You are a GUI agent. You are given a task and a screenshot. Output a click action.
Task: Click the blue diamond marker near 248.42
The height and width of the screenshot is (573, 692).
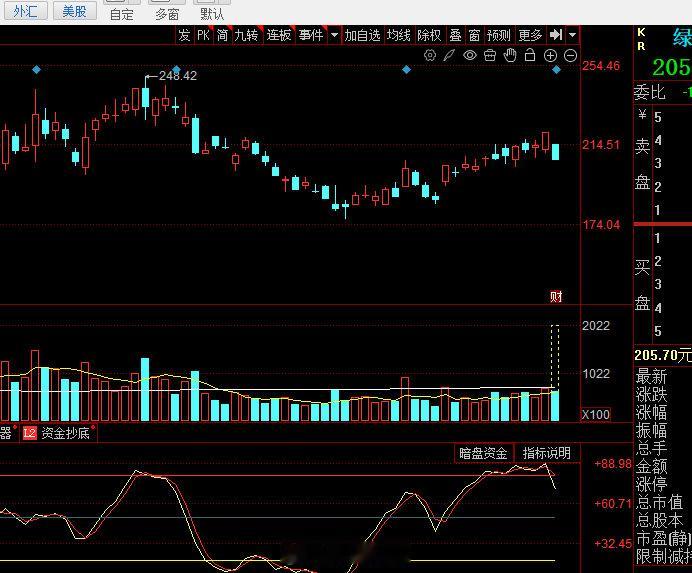[177, 69]
